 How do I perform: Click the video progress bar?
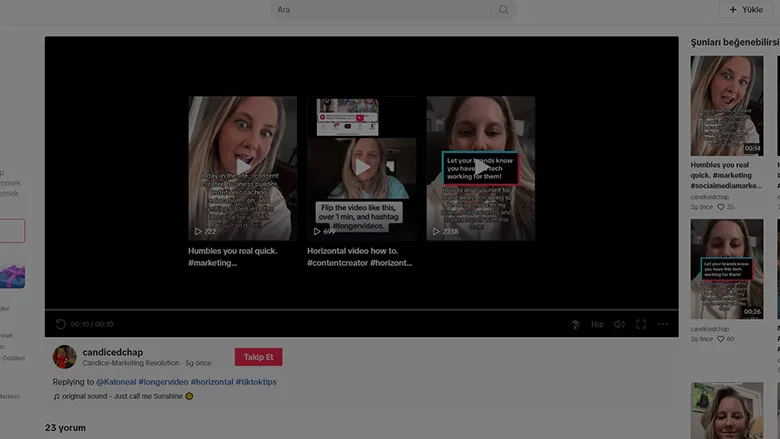[362, 310]
